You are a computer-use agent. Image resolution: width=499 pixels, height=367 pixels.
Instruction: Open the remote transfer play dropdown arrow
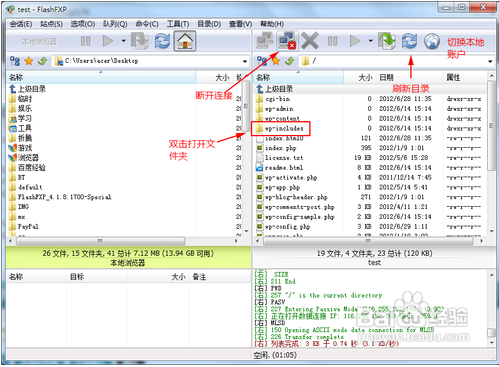[x=370, y=41]
